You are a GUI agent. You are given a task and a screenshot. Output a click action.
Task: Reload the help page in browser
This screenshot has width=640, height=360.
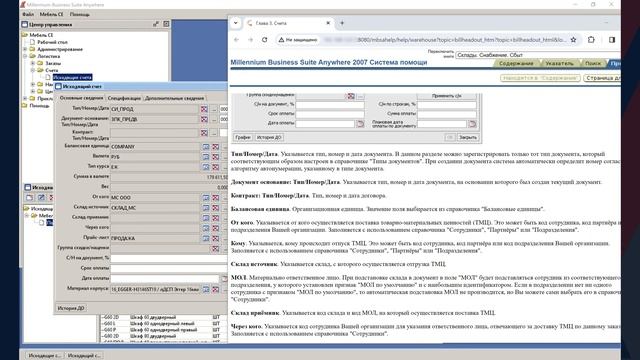(264, 40)
